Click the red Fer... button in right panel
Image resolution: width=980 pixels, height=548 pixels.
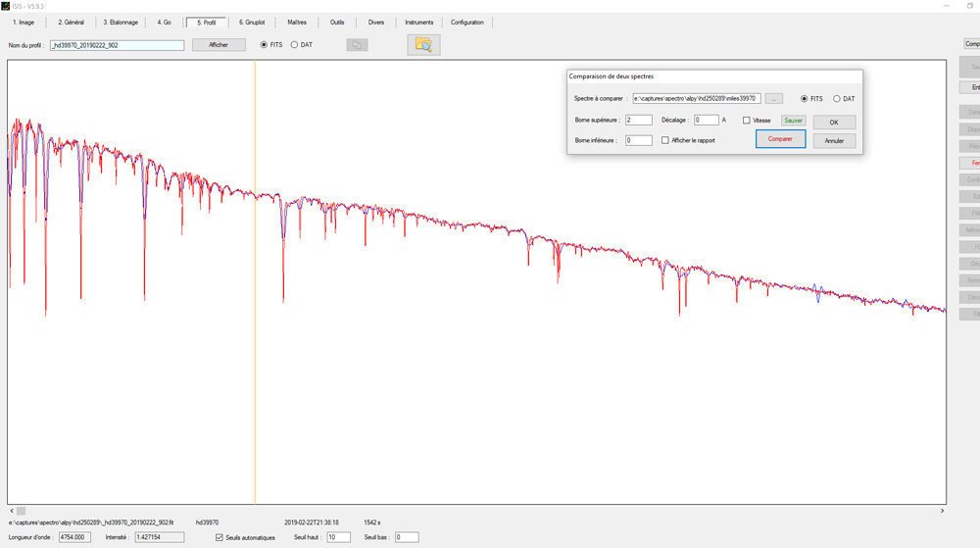click(970, 163)
